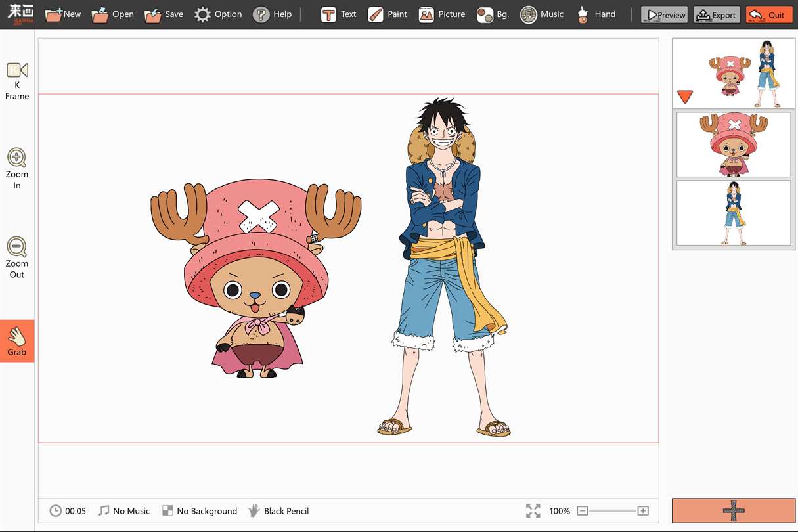Save the current project
The image size is (798, 532).
click(x=164, y=14)
